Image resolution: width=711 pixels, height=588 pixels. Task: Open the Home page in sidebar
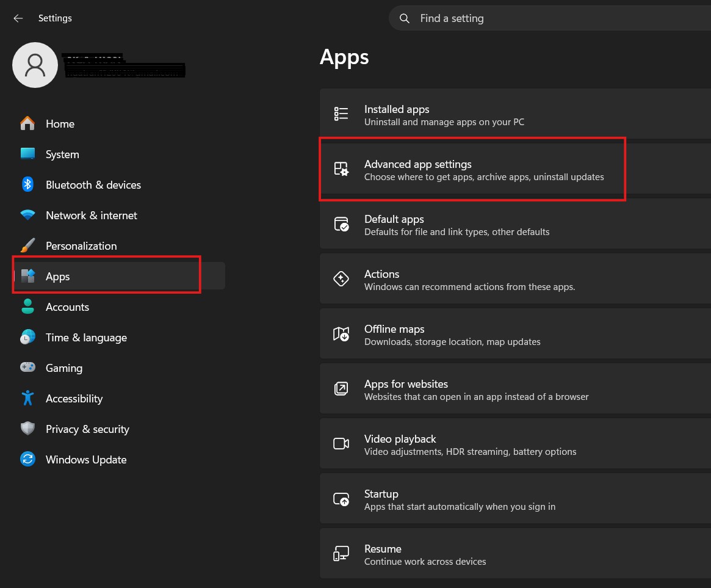point(60,124)
